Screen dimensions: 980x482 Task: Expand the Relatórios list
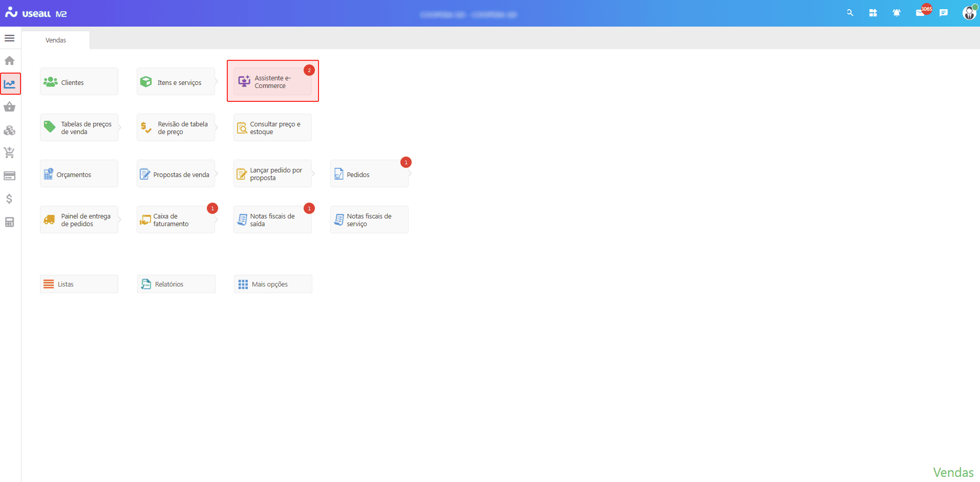[176, 284]
